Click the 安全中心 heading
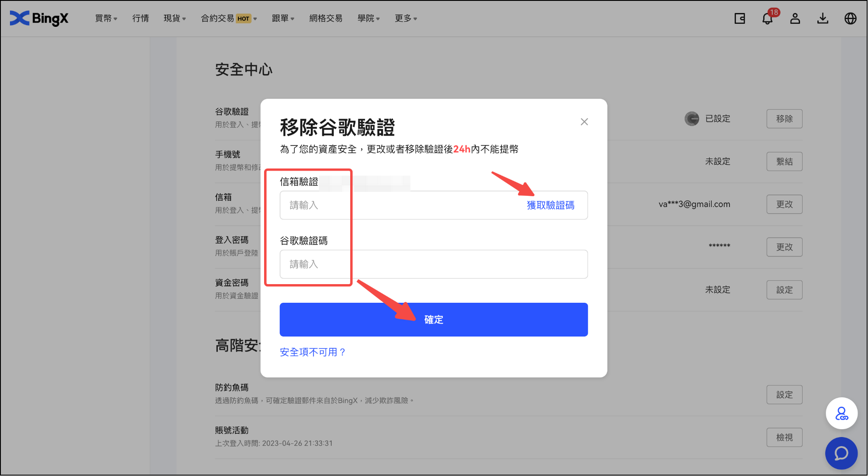The image size is (868, 476). 244,70
